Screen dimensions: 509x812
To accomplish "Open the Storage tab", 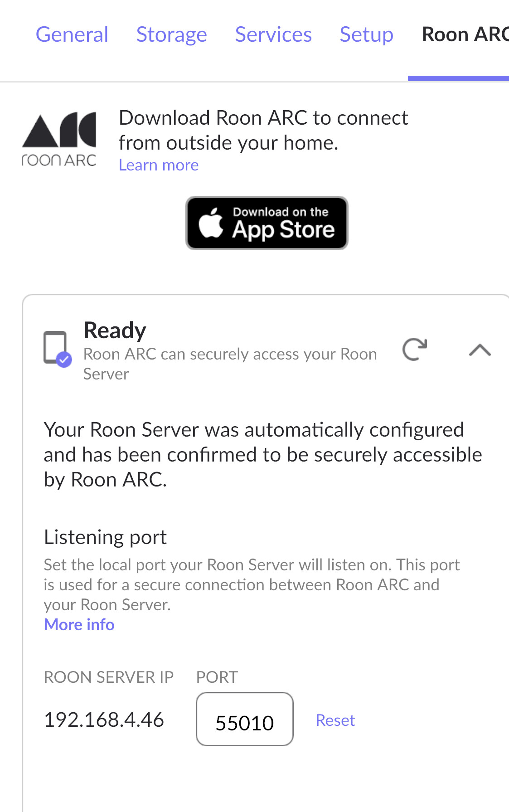I will [x=171, y=34].
